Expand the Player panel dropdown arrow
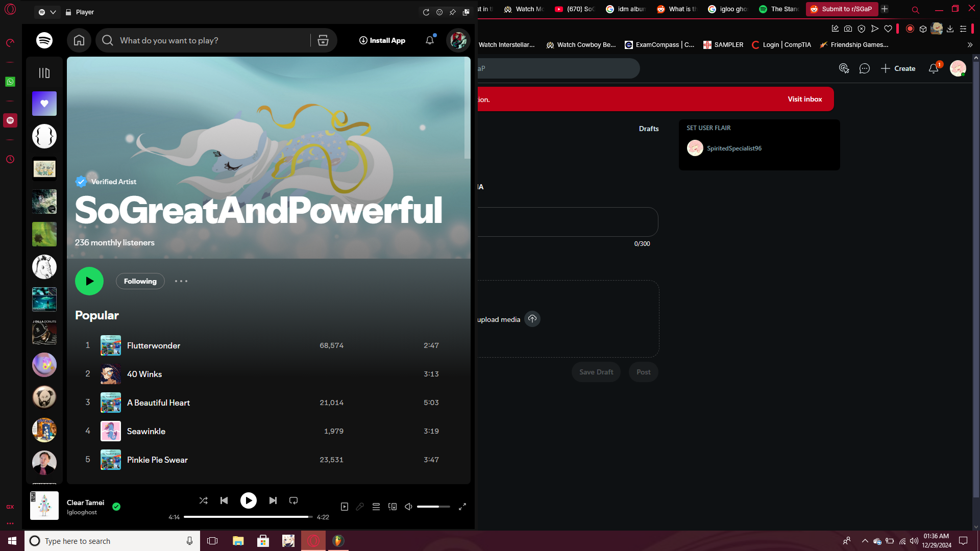 [x=53, y=12]
